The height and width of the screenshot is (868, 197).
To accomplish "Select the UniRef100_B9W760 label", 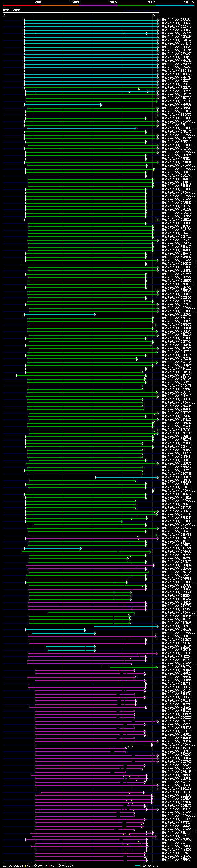I will (x=177, y=430).
